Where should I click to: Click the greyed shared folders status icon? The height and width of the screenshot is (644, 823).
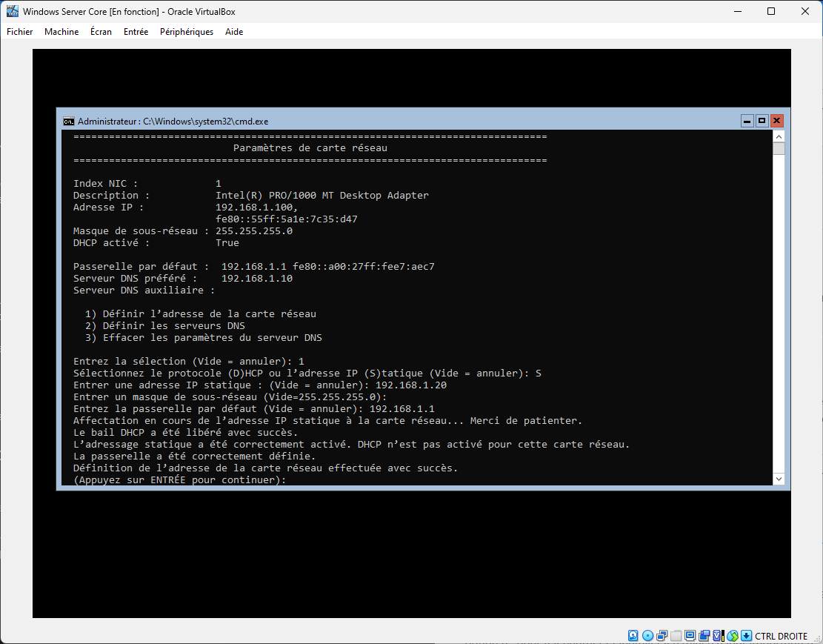676,636
